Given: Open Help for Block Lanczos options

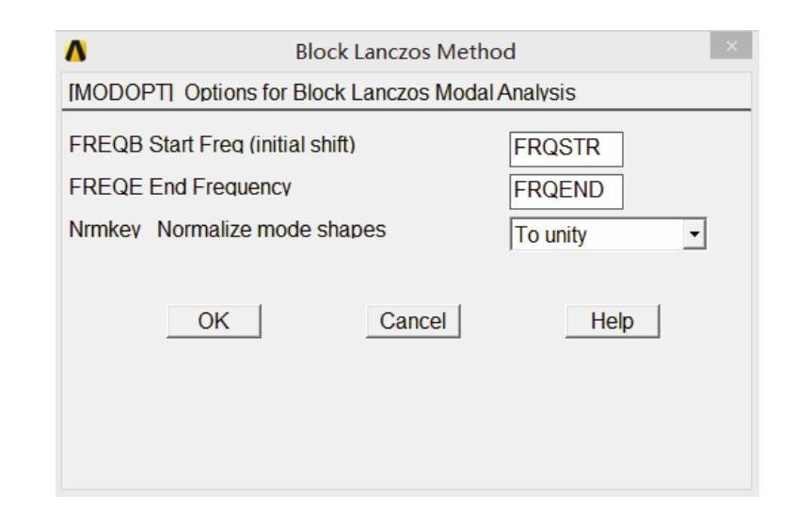Looking at the screenshot, I should point(612,321).
